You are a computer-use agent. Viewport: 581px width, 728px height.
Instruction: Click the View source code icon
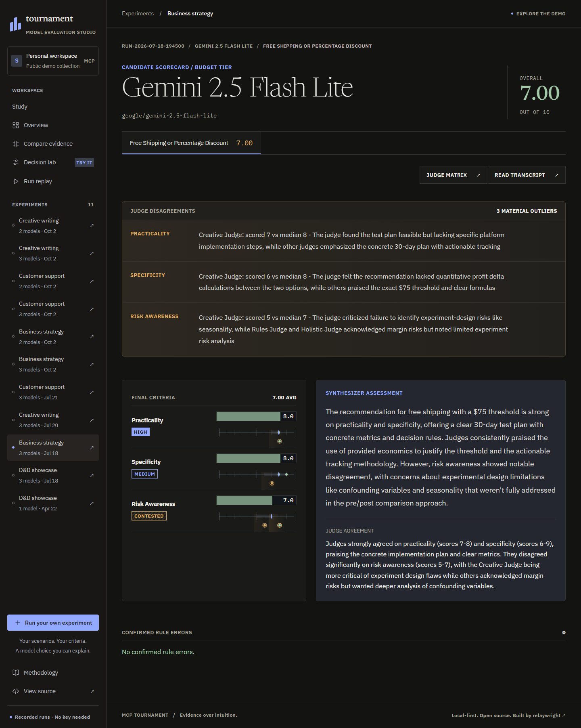tap(16, 691)
